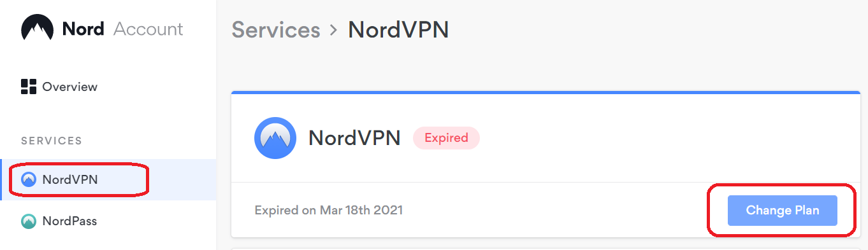Click the bold 'Nord' wordmark text
The image size is (868, 250).
pyautogui.click(x=83, y=29)
